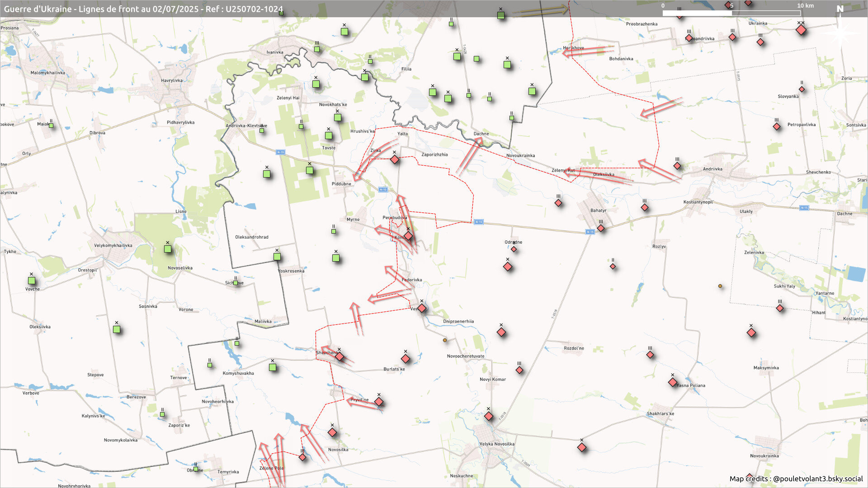Click the Zaporizhzhia village label
The image size is (868, 488).
pyautogui.click(x=434, y=155)
